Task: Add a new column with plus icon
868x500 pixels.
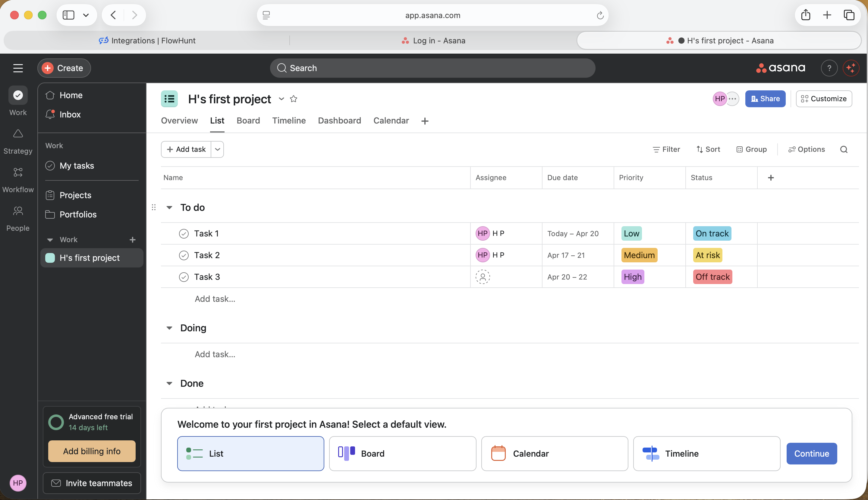Action: (771, 177)
